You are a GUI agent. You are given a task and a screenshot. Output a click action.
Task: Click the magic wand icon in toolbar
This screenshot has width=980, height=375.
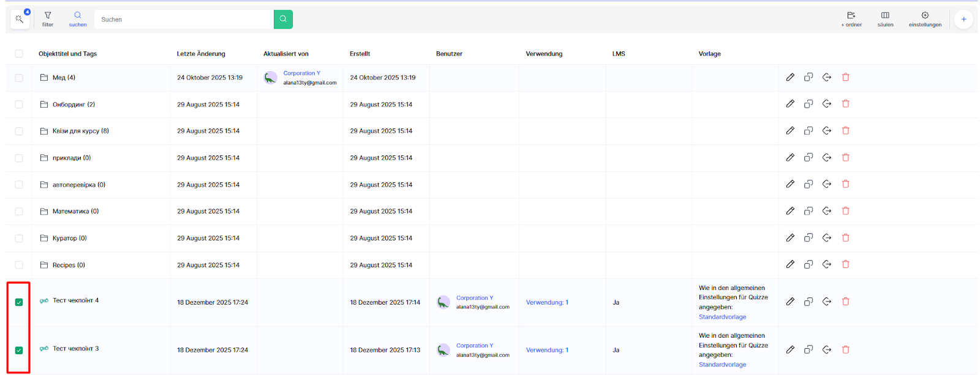click(19, 20)
